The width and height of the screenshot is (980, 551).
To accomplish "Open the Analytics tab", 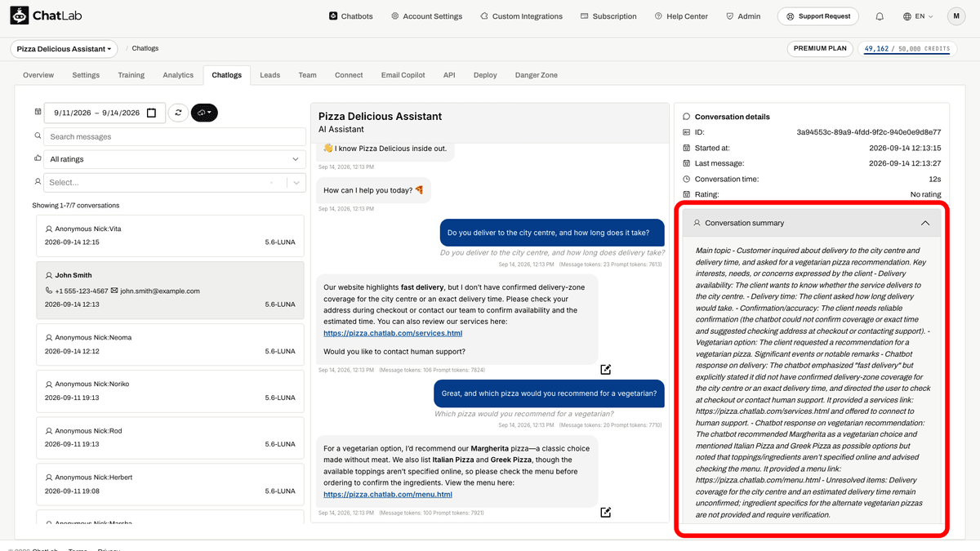I will [178, 75].
